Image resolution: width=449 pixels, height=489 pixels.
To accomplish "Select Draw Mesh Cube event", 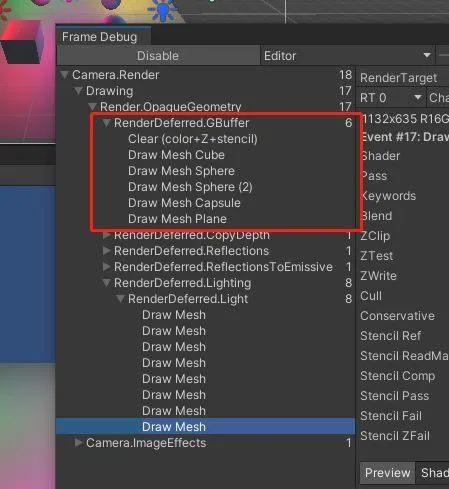I will [x=176, y=155].
